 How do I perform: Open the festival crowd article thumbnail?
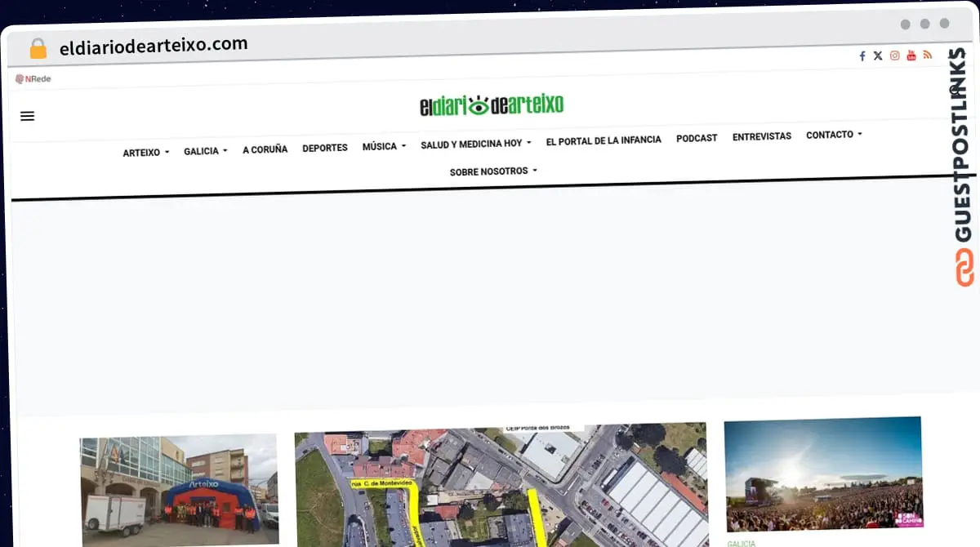coord(823,474)
